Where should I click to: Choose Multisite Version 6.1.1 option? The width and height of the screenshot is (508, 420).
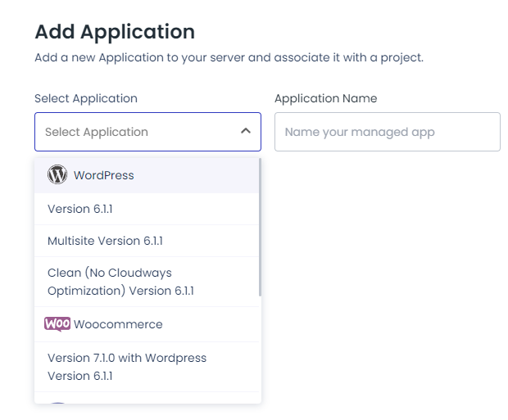(x=147, y=241)
